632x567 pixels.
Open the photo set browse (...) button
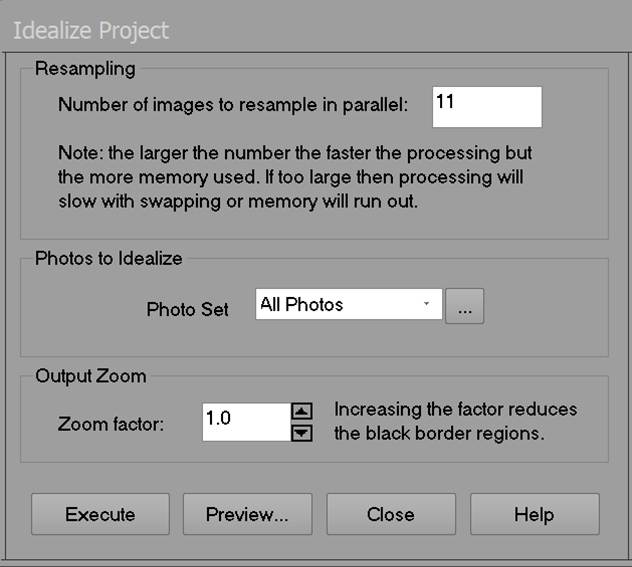(464, 307)
